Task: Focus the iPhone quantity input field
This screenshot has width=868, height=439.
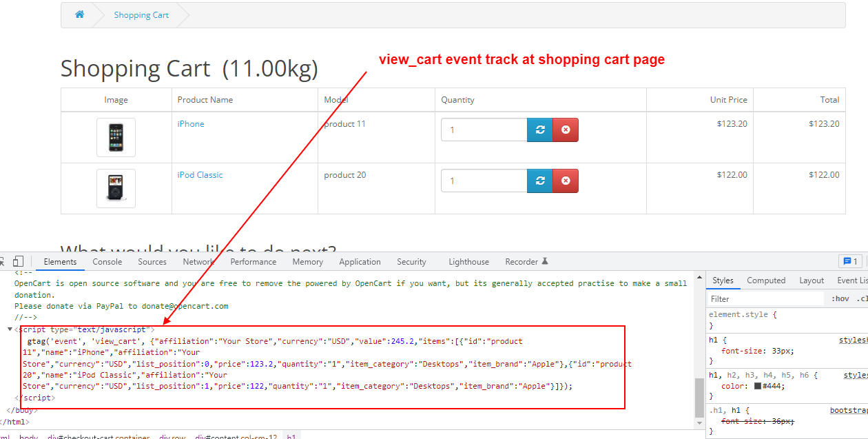Action: pos(484,130)
